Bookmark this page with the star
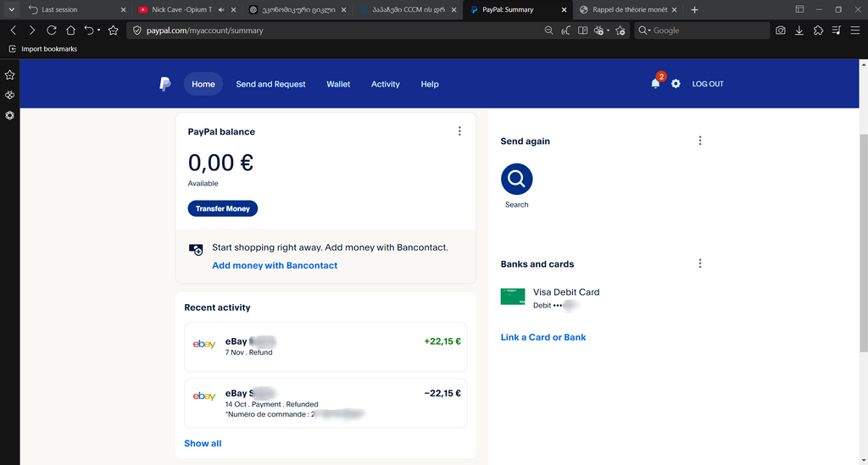This screenshot has height=465, width=868. [114, 30]
